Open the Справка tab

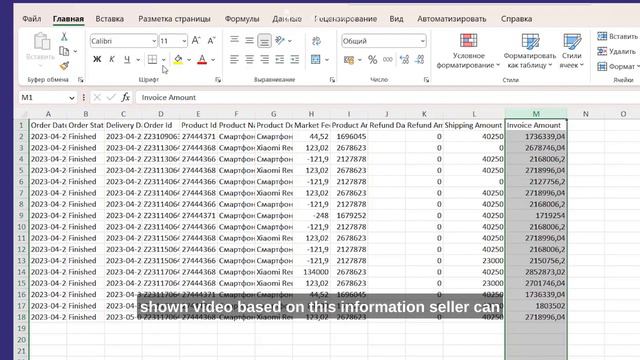(516, 19)
